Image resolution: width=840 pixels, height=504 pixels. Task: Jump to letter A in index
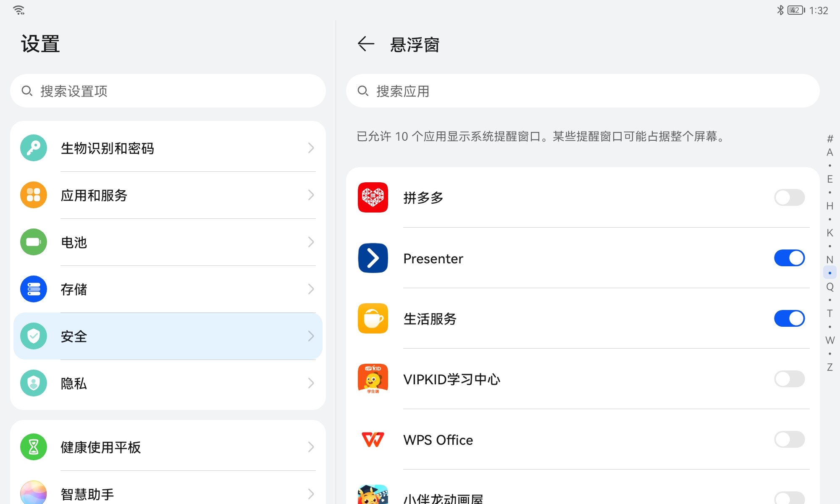pyautogui.click(x=830, y=152)
